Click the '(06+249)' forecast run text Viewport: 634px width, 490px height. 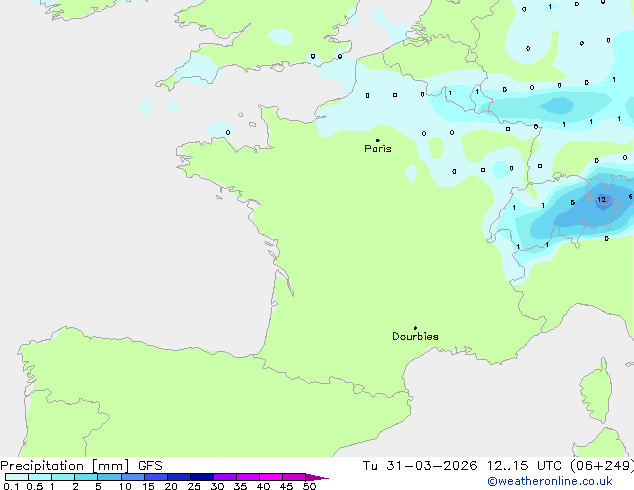[x=602, y=466]
